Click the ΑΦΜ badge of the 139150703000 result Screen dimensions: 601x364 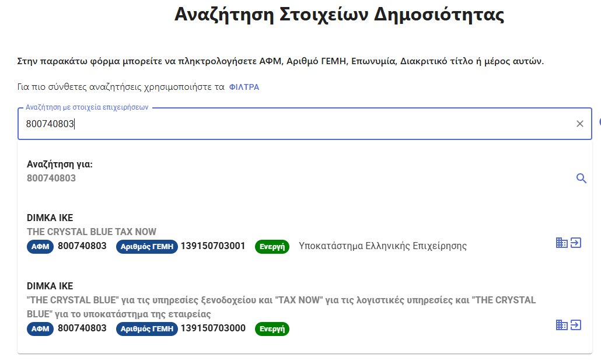tap(40, 329)
